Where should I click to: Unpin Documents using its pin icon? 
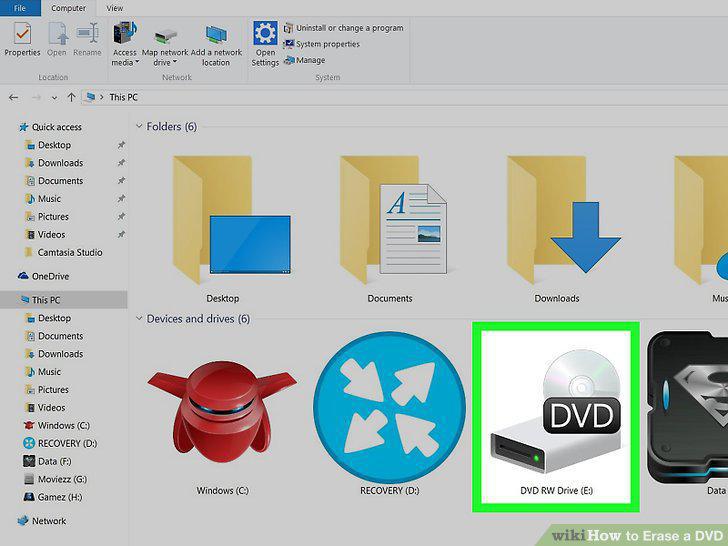[x=121, y=181]
